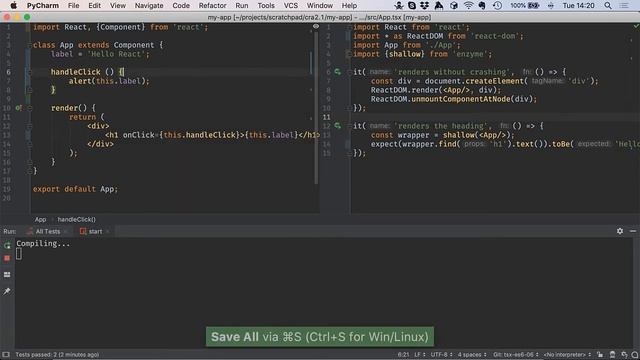
Task: Open the Run menu
Action: coord(242,6)
